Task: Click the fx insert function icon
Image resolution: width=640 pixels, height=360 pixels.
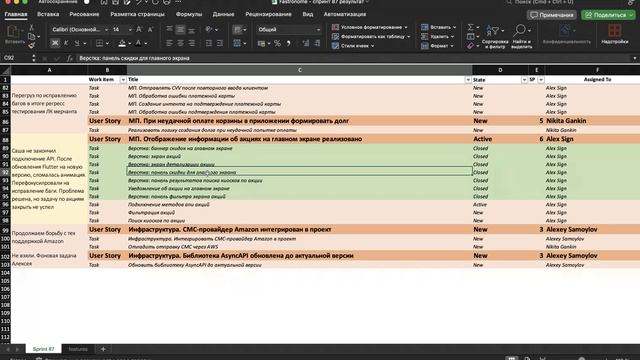Action: point(70,58)
